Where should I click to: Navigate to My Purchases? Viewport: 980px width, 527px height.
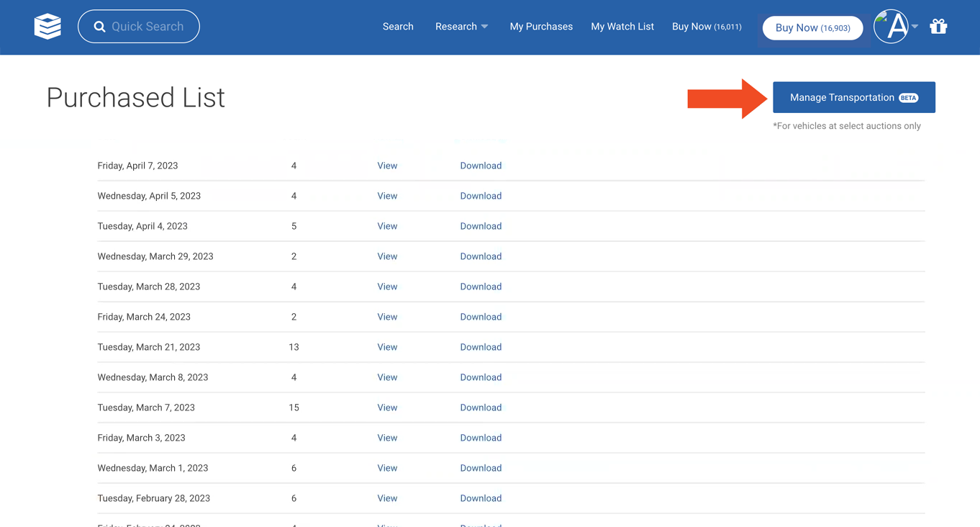tap(541, 26)
